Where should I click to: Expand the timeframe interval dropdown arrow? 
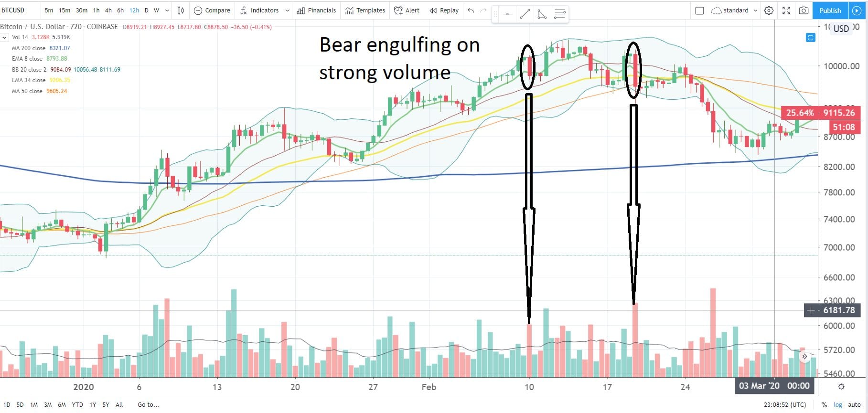click(x=167, y=11)
